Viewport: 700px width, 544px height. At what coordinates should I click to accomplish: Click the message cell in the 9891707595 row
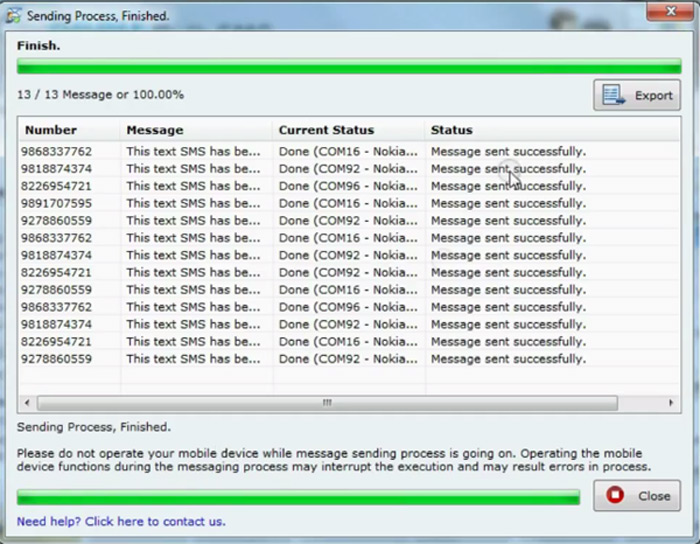pos(193,203)
